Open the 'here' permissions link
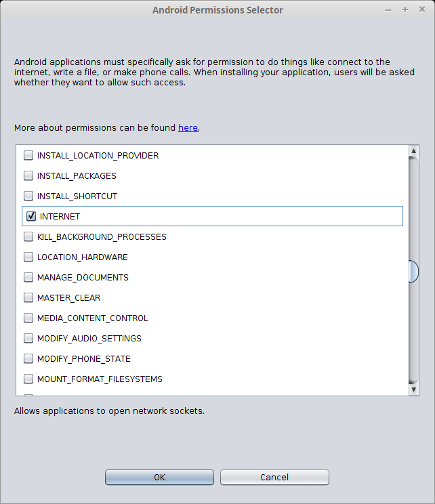Image resolution: width=435 pixels, height=504 pixels. 188,127
